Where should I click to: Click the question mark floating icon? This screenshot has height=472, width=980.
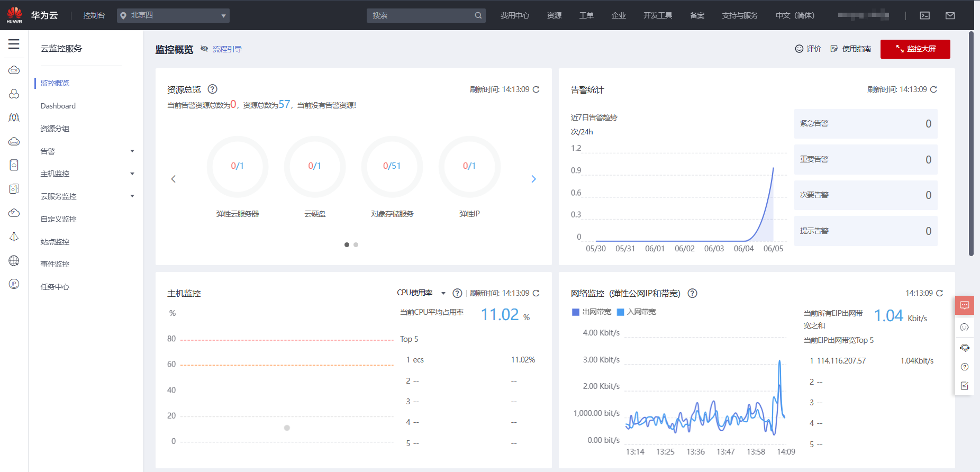coord(965,367)
